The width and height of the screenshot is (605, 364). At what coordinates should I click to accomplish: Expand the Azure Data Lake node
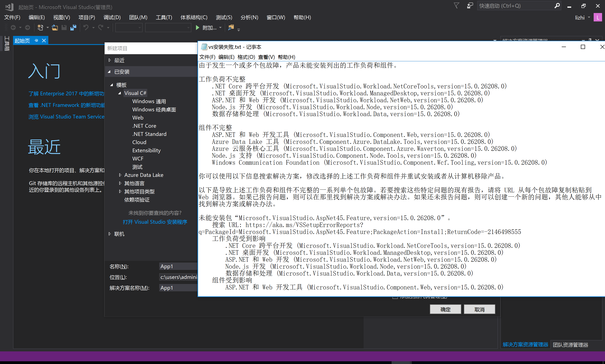(x=120, y=175)
